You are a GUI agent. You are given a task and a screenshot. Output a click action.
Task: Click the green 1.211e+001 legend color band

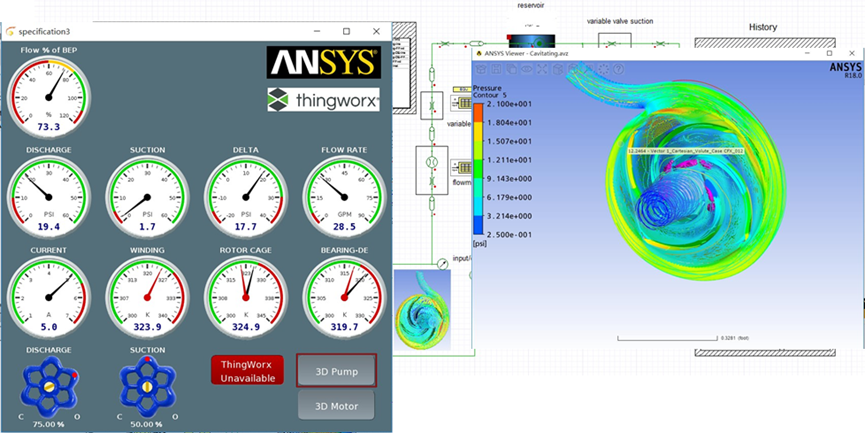point(478,169)
